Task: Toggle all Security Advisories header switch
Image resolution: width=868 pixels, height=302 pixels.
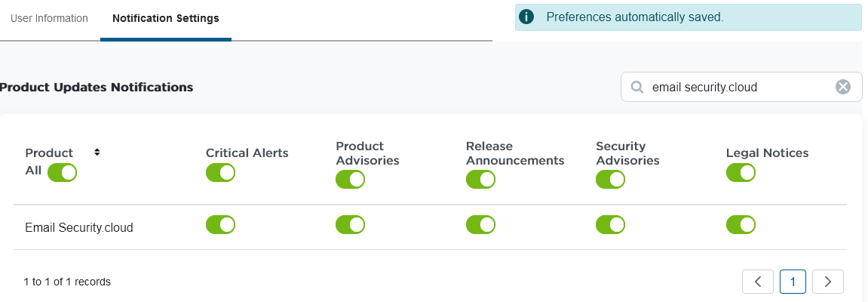Action: click(611, 179)
